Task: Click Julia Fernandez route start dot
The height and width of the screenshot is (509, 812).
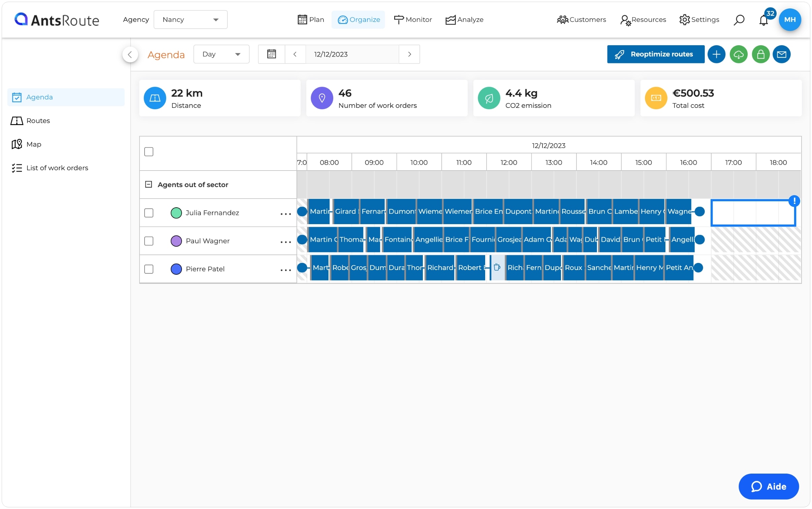Action: pos(302,211)
